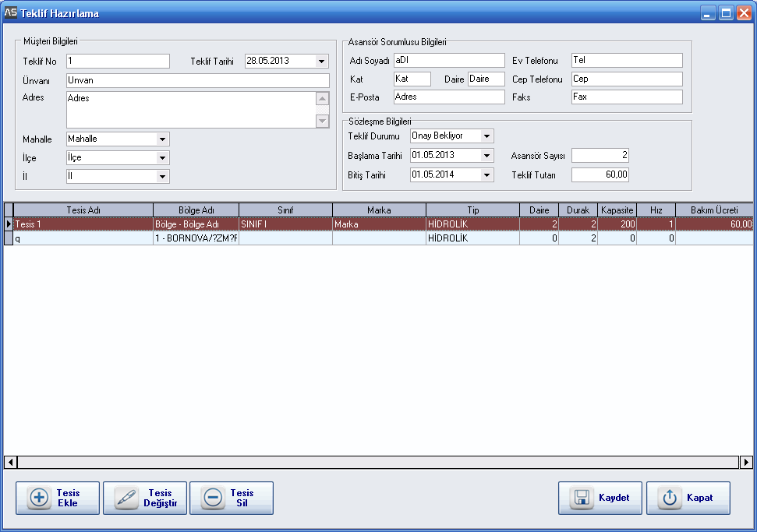Click the grid's horizontal scroll right arrow
The width and height of the screenshot is (757, 532).
pyautogui.click(x=746, y=462)
